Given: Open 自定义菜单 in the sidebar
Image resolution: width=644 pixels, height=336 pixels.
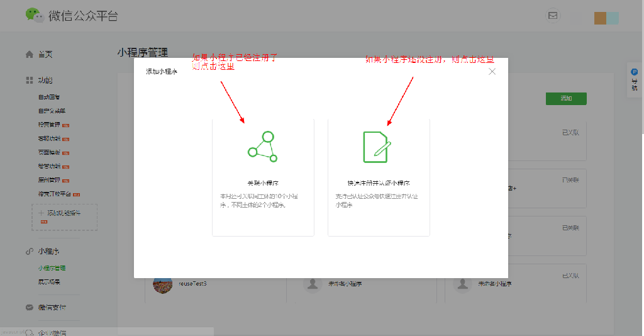Looking at the screenshot, I should pyautogui.click(x=52, y=111).
